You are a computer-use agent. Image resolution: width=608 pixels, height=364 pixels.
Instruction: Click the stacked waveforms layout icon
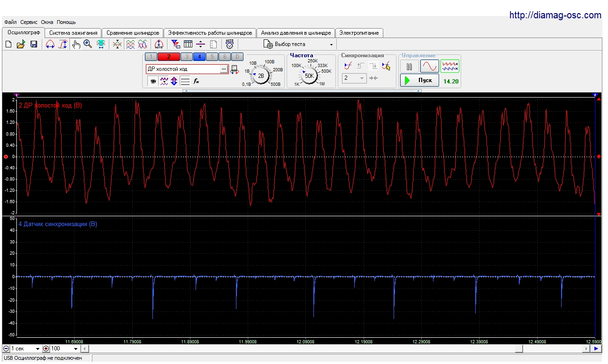coord(130,44)
